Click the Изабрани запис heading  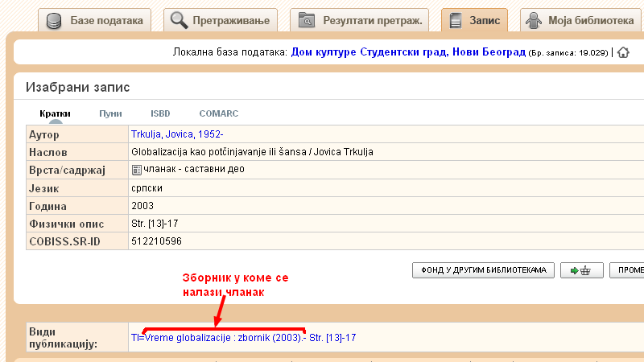coord(77,87)
